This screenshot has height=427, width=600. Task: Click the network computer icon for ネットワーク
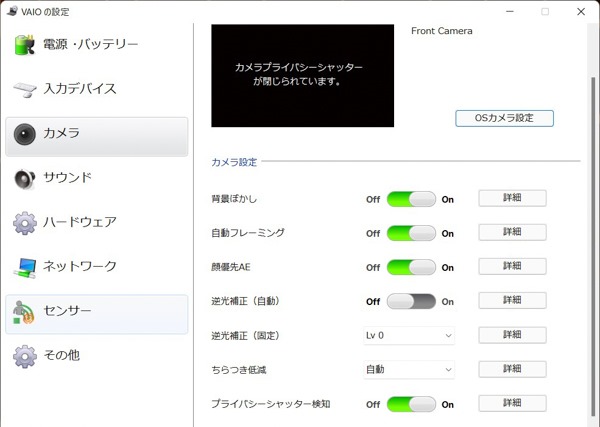point(25,267)
